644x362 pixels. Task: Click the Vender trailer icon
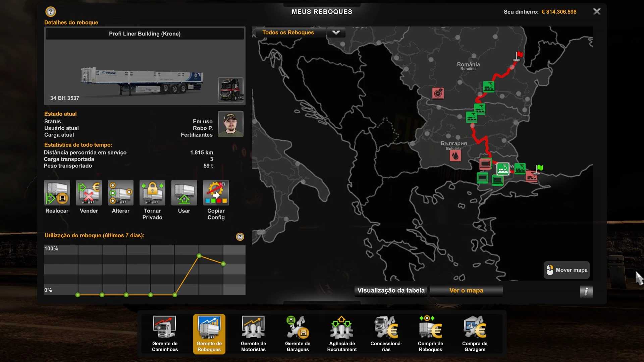89,193
